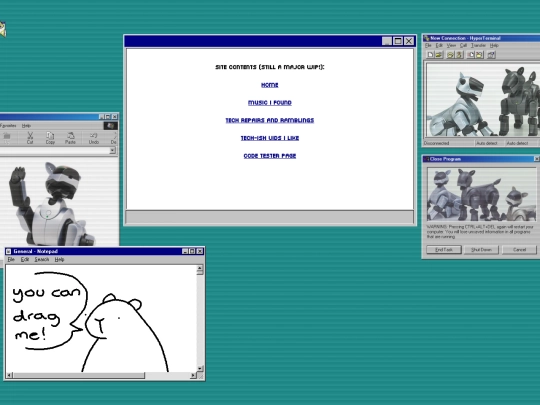The image size is (540, 405).
Task: Open the Transfer menu in HyperTerminal
Action: tap(478, 45)
